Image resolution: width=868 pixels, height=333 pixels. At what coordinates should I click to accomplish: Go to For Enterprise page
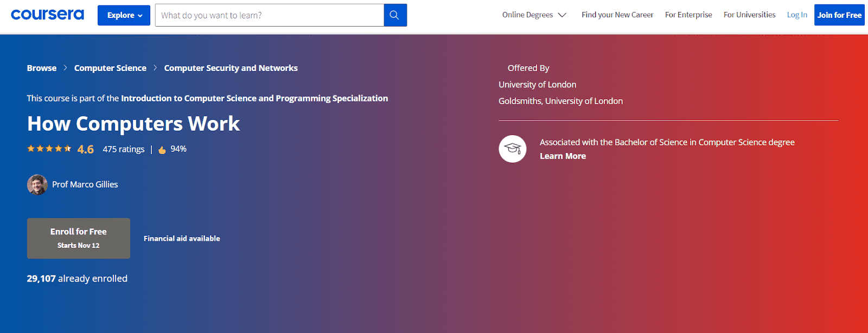688,15
